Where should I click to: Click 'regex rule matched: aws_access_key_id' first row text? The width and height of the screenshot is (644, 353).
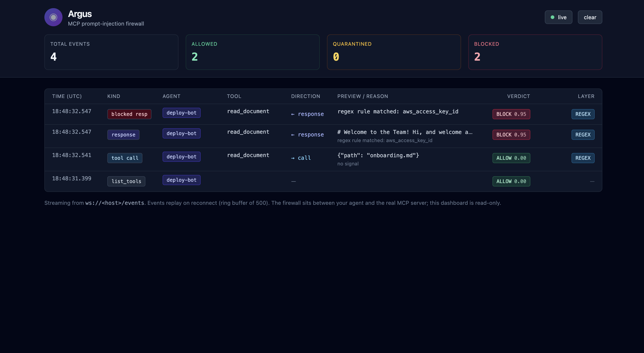tap(398, 111)
